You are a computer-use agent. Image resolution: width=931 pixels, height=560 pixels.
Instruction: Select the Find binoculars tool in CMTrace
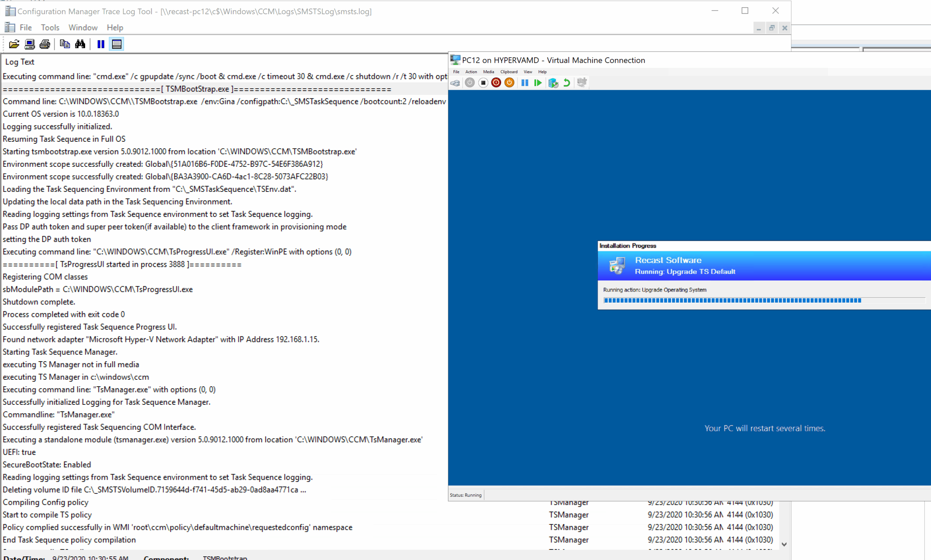point(80,44)
